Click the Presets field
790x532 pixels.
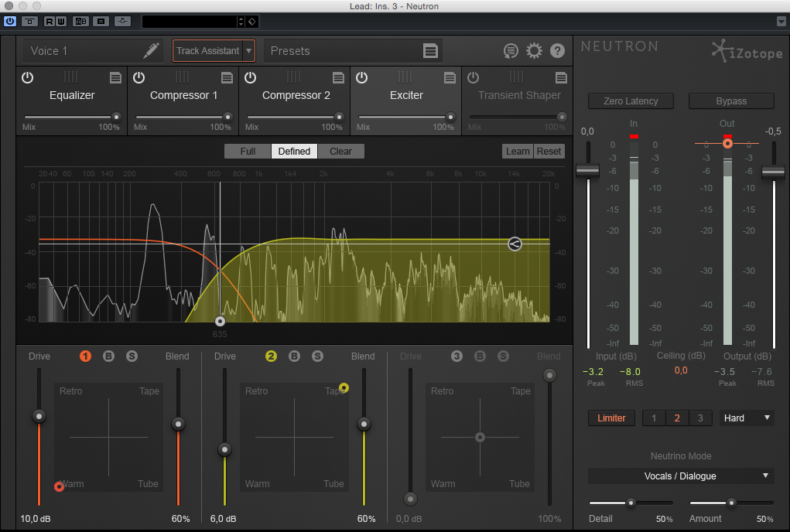[353, 51]
